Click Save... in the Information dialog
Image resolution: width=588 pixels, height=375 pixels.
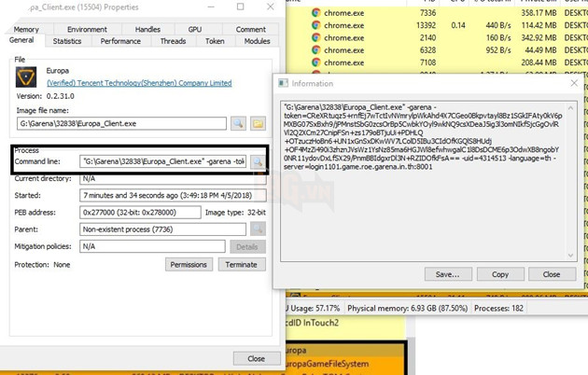[447, 274]
